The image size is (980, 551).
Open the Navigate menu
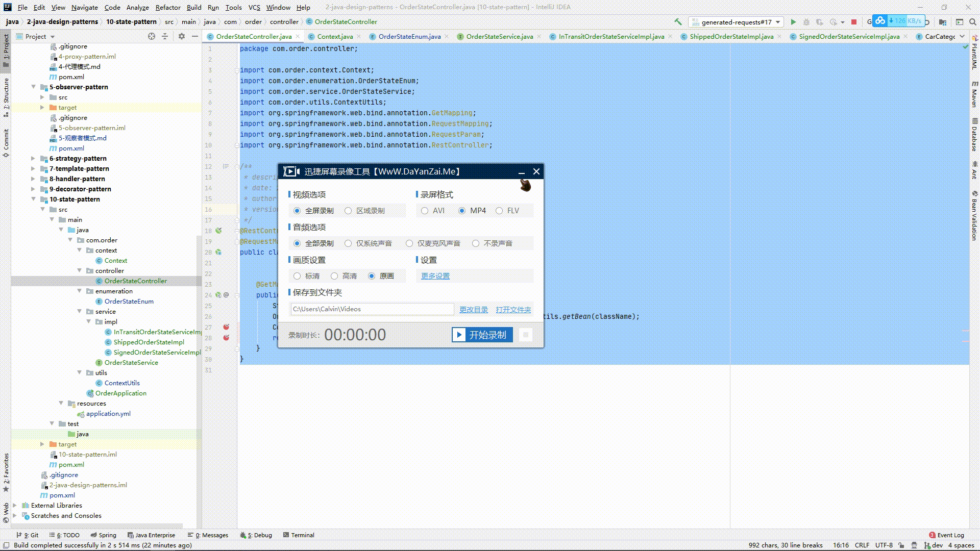click(x=85, y=7)
